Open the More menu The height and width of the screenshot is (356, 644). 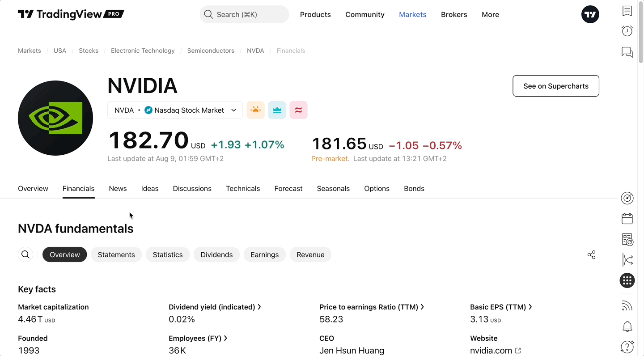(490, 14)
